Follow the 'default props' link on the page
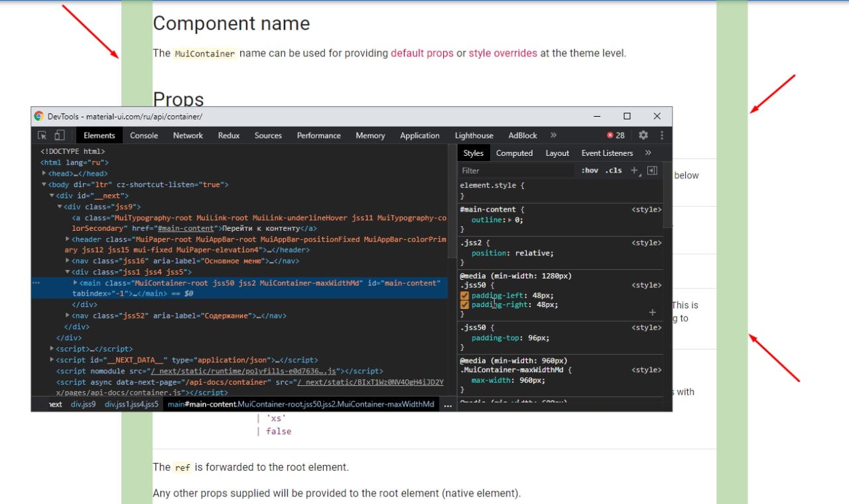The height and width of the screenshot is (504, 849). 422,53
